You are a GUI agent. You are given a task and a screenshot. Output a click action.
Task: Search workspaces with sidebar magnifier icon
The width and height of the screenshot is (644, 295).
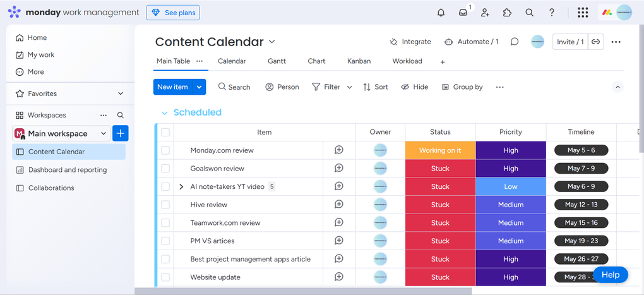coord(121,115)
